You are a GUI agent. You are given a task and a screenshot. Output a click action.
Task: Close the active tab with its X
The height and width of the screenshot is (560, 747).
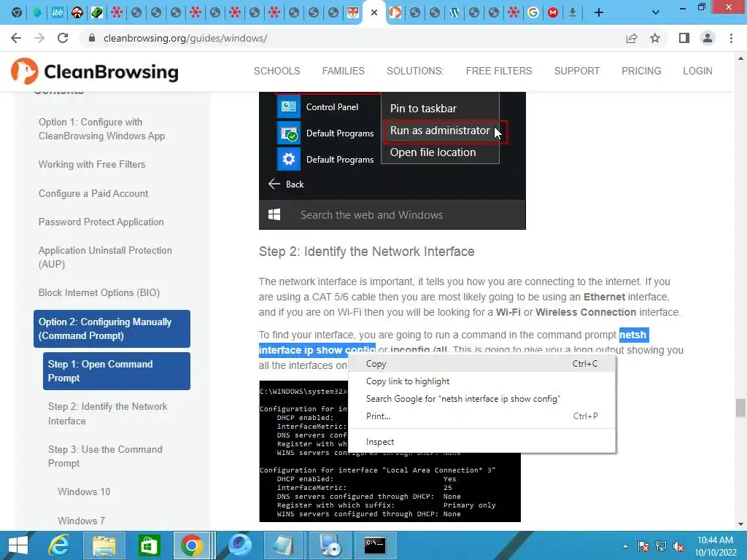click(374, 12)
